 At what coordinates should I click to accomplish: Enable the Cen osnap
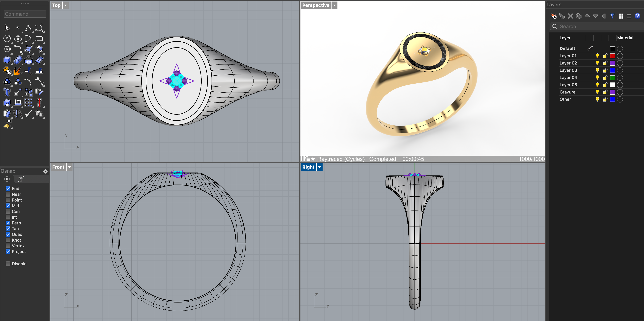click(8, 212)
